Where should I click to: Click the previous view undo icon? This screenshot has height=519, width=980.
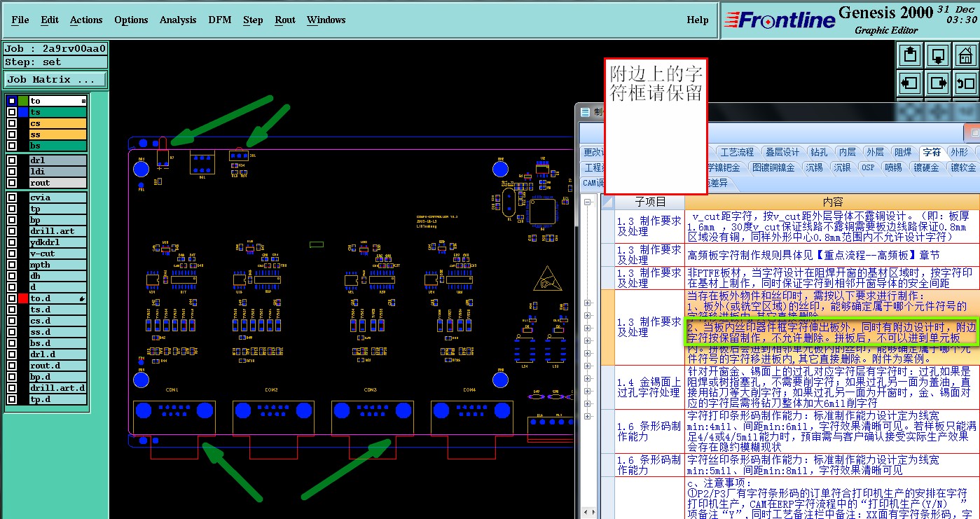point(966,83)
